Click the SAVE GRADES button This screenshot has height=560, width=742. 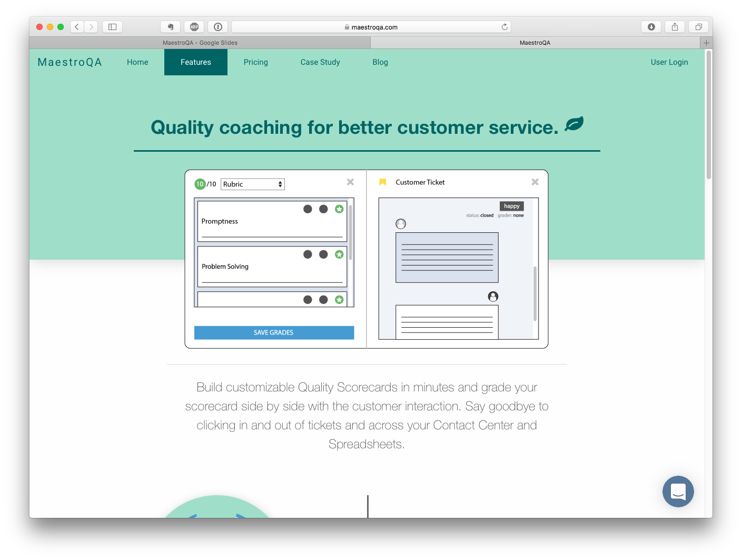[274, 332]
